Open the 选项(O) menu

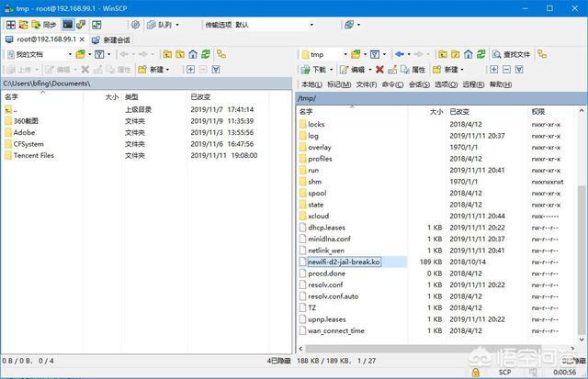(447, 84)
